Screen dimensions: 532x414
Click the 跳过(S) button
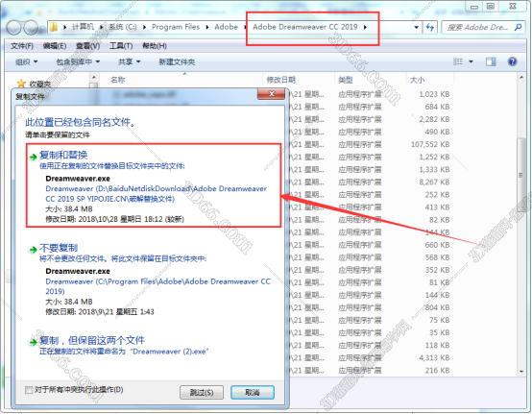click(202, 393)
